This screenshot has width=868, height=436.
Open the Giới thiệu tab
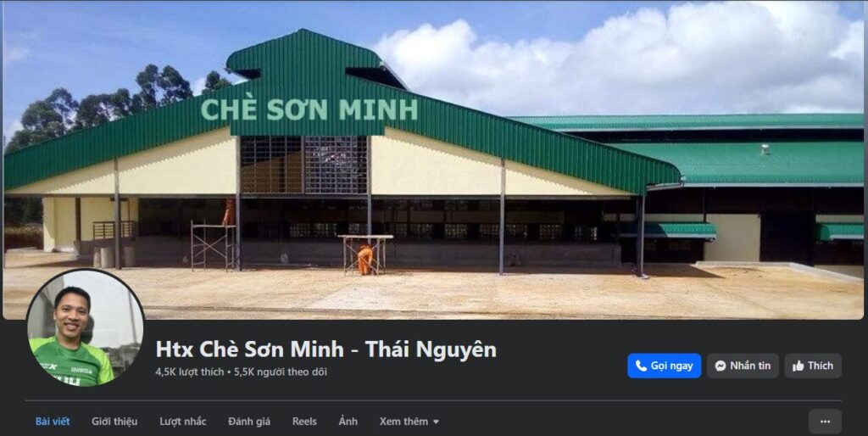[114, 422]
